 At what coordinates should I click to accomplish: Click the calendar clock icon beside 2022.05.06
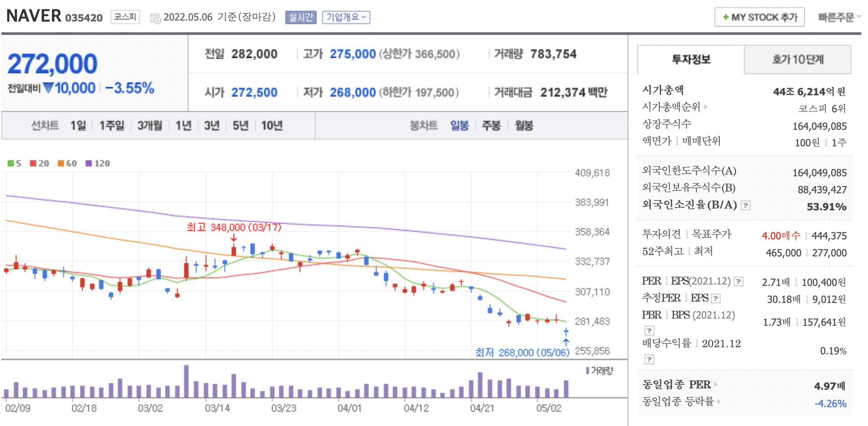[155, 18]
